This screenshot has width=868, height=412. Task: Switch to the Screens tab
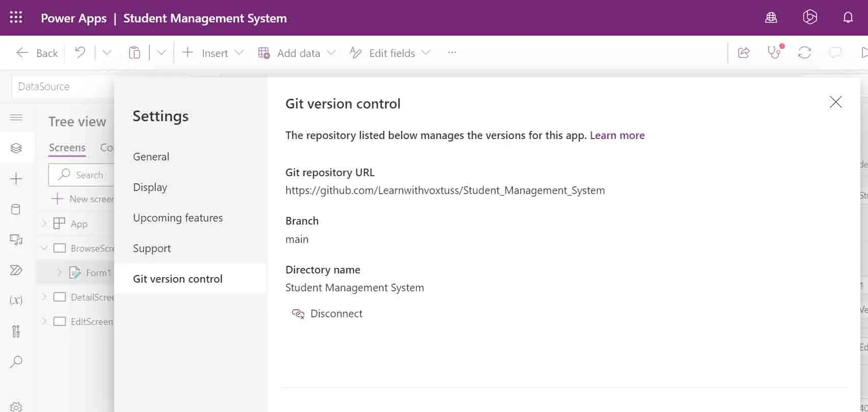tap(67, 148)
